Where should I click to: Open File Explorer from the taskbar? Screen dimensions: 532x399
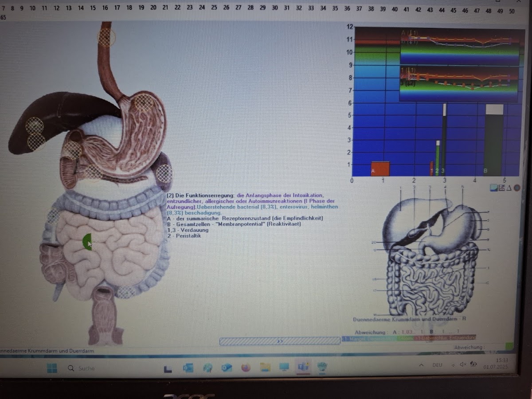click(x=265, y=368)
